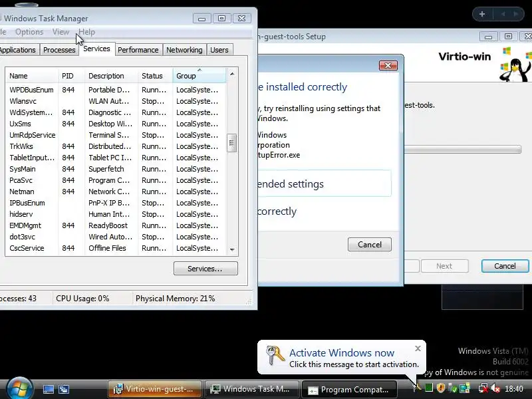Switch to the Processes tab

[x=59, y=50]
